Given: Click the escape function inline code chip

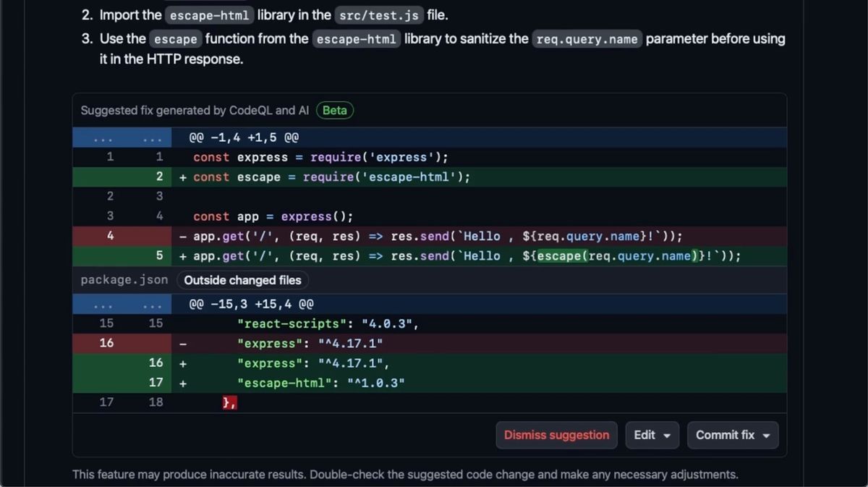Looking at the screenshot, I should click(175, 39).
